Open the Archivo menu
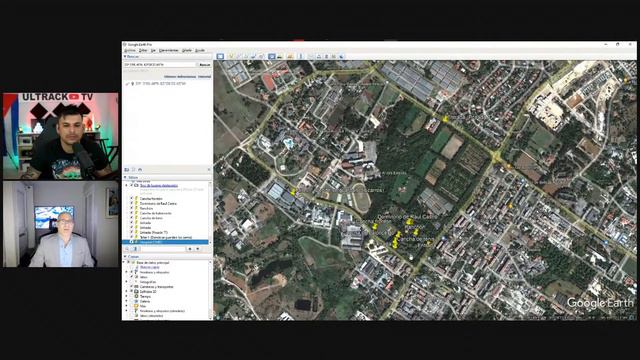Screen dimensions: 640x360 [129, 50]
